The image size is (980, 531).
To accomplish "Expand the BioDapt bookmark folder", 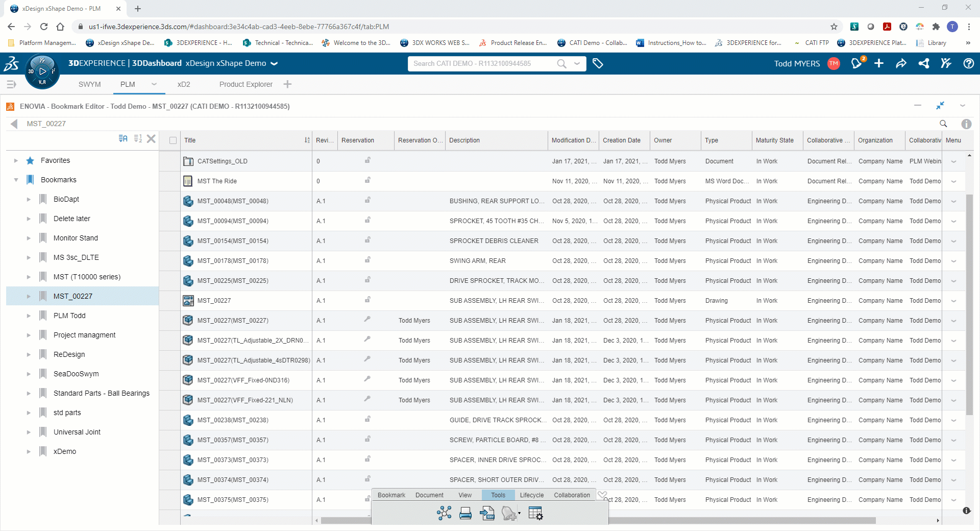I will point(29,199).
